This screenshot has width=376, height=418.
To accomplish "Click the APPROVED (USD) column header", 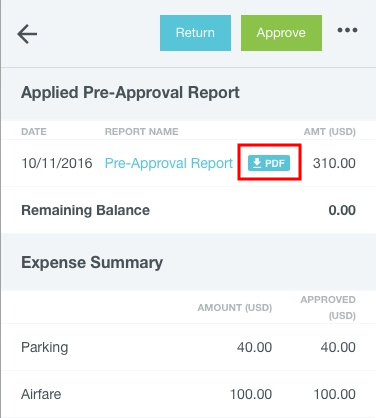I will coord(328,307).
